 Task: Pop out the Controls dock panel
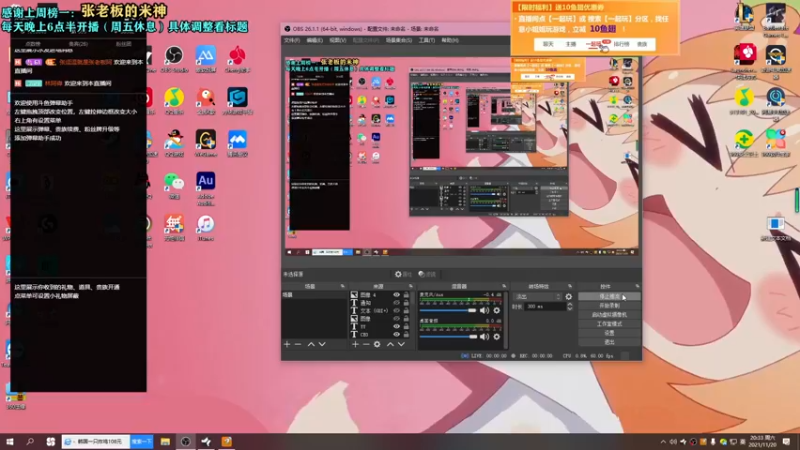tap(637, 286)
